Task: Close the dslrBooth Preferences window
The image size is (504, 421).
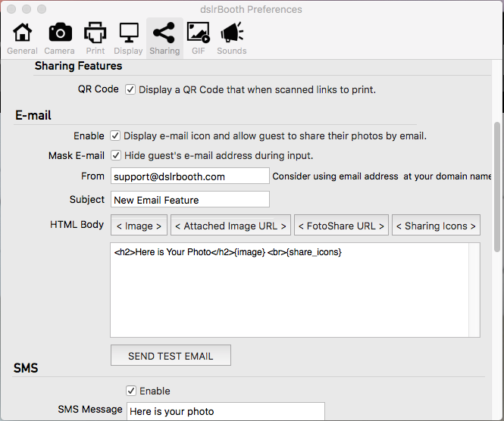Action: pyautogui.click(x=11, y=9)
